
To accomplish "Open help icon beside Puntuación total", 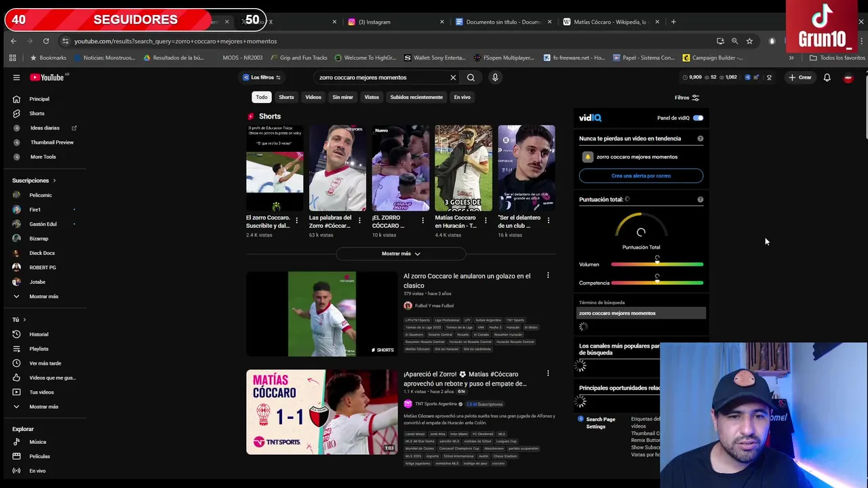I will 701,199.
